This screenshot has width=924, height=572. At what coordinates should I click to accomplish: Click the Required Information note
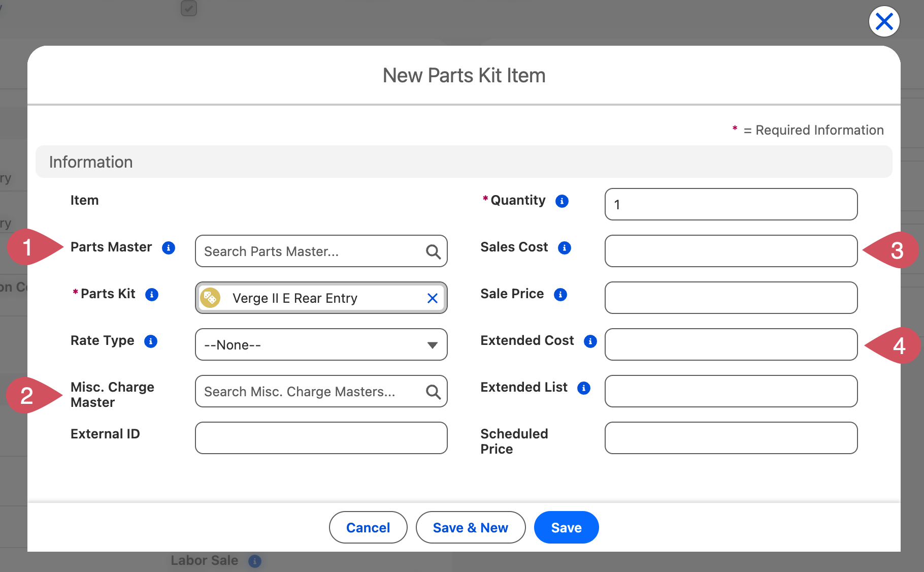point(808,130)
